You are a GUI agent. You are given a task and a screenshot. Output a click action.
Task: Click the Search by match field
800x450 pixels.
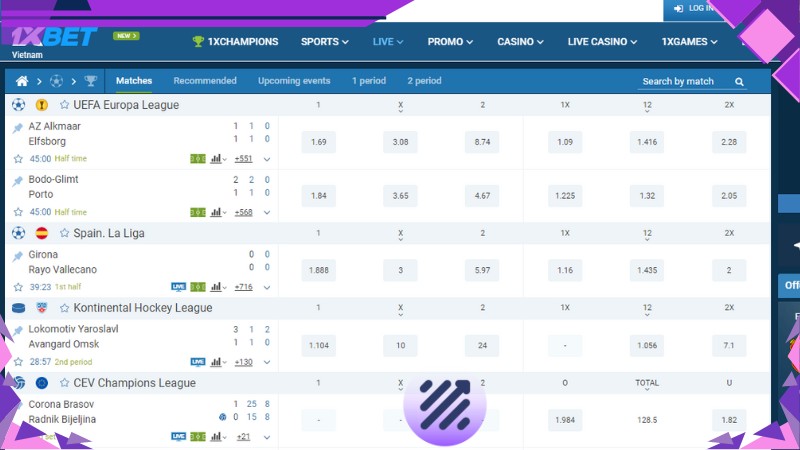click(x=692, y=82)
